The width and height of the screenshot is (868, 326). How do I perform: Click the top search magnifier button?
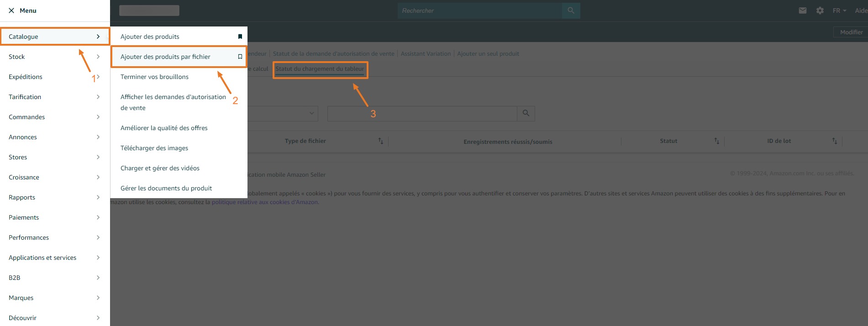click(571, 11)
